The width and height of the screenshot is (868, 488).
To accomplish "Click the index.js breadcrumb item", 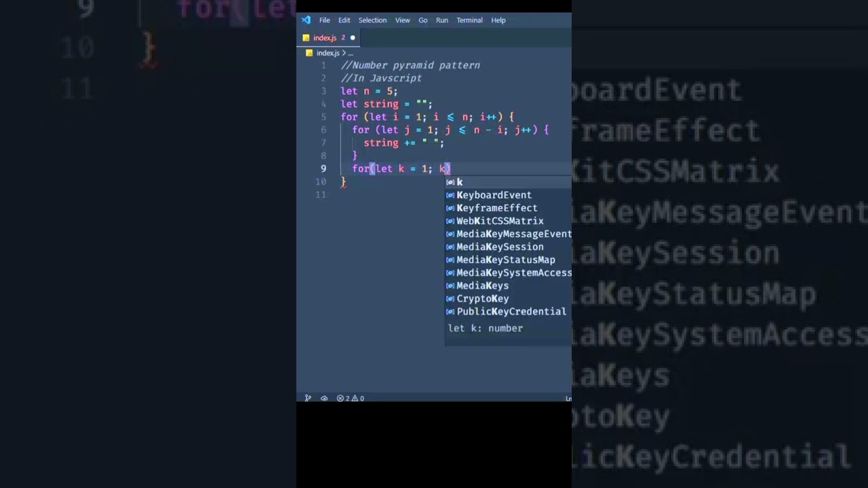I will (328, 53).
